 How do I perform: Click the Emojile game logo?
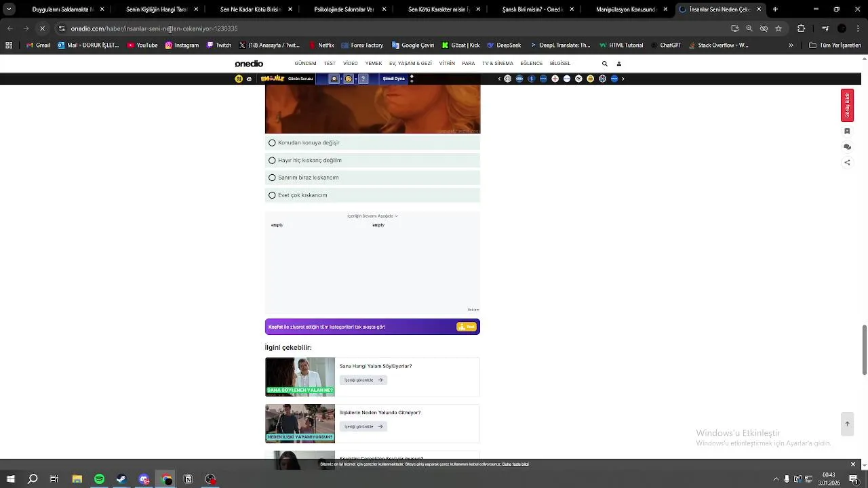272,79
